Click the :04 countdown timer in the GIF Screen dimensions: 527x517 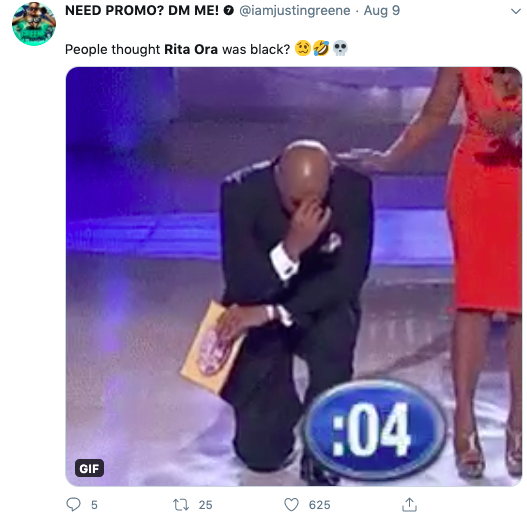(374, 430)
